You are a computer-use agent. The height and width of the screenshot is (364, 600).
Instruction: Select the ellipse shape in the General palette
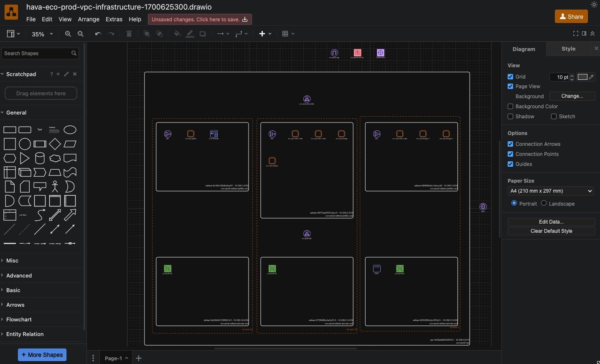tap(70, 130)
